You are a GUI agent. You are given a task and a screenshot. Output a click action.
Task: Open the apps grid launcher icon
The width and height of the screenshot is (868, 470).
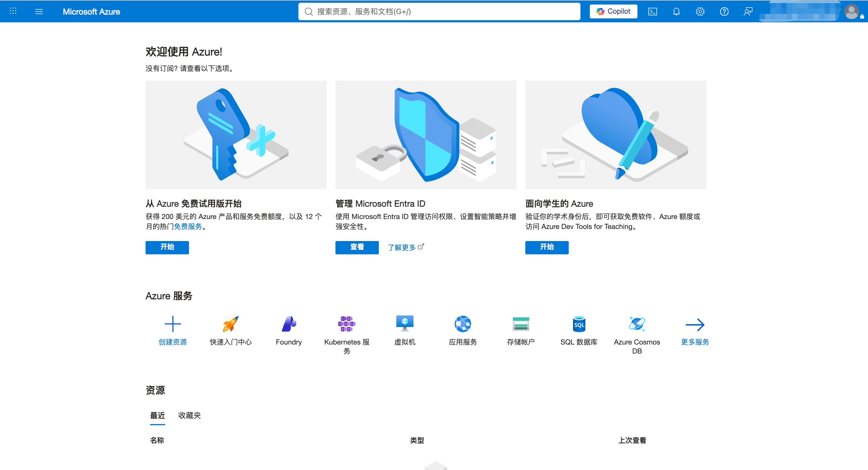pos(13,11)
